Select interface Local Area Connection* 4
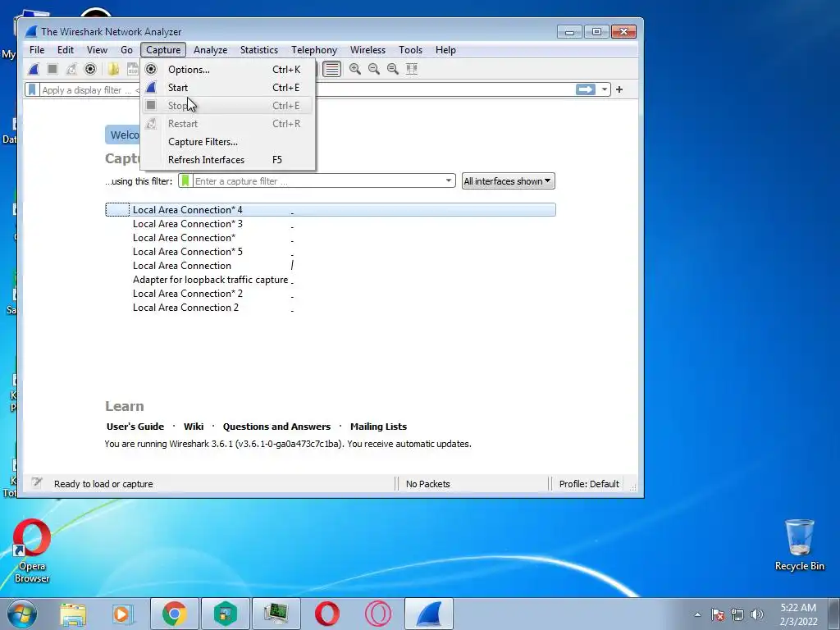 (331, 209)
